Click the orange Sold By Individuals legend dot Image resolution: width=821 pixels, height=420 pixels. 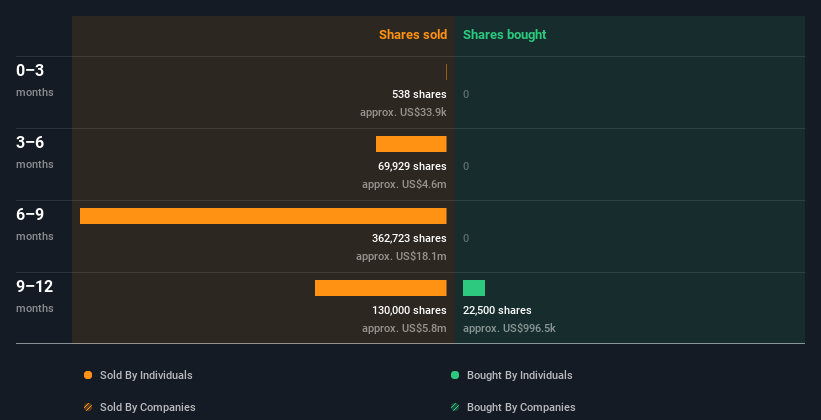pyautogui.click(x=88, y=375)
